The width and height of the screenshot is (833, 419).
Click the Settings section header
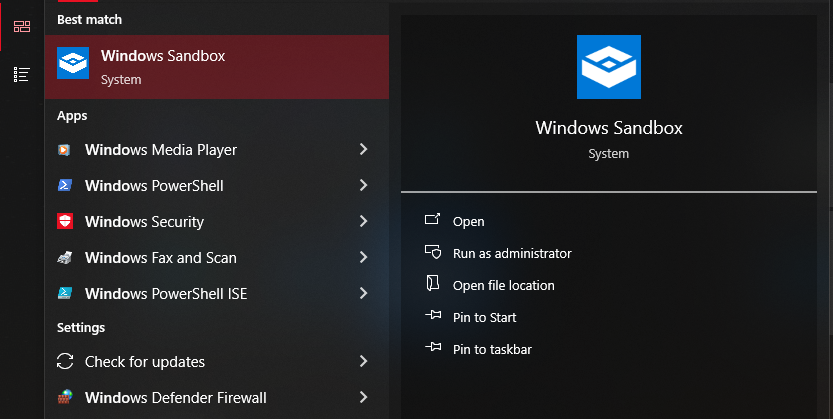pos(81,327)
